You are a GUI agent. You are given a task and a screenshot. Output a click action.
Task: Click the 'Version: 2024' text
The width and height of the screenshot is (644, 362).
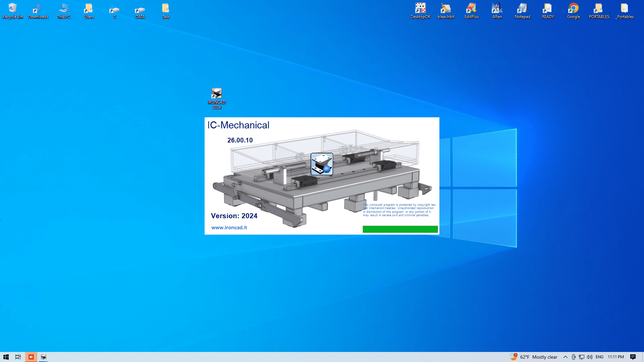[234, 216]
